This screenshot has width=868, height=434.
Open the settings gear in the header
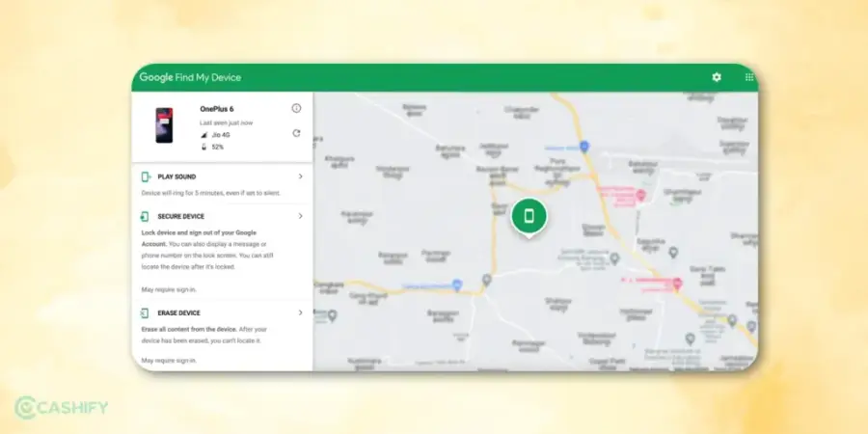pos(716,77)
